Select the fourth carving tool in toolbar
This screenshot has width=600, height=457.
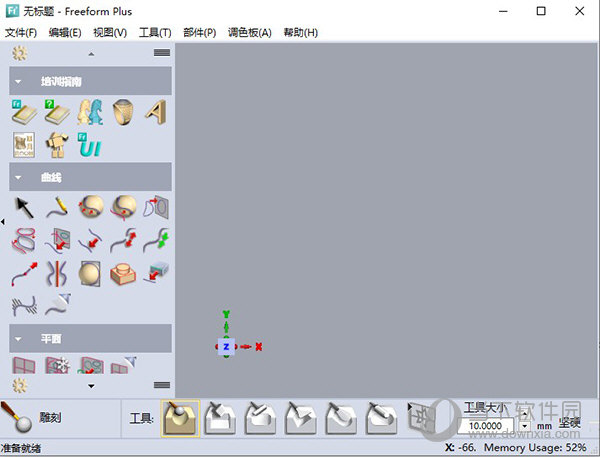(x=301, y=418)
